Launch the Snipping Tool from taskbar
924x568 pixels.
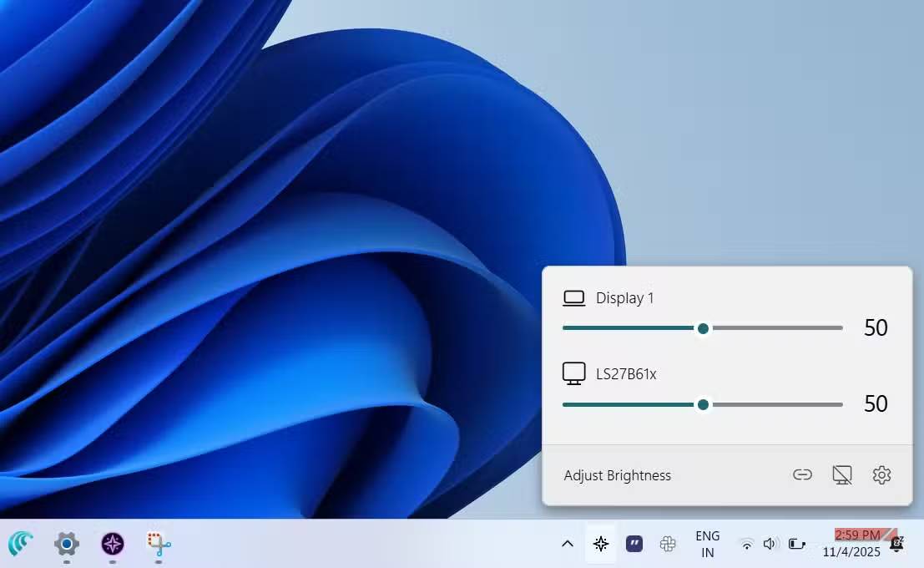[158, 545]
